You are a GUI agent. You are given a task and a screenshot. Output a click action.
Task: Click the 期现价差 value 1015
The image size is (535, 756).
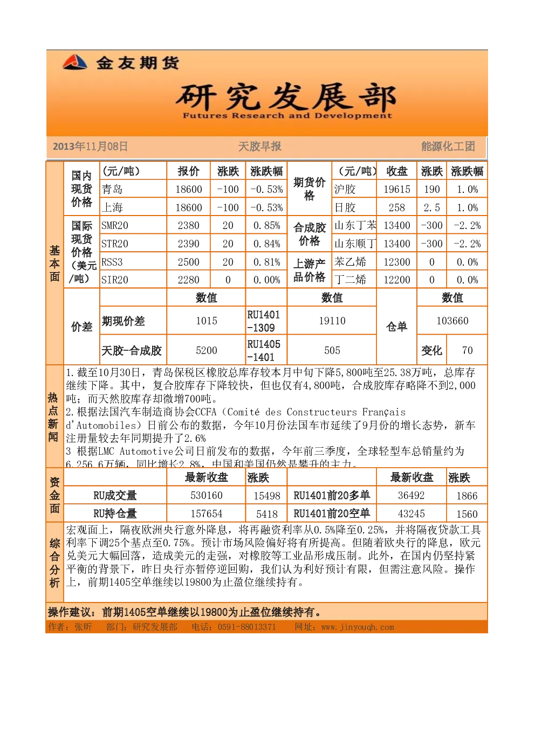207,321
